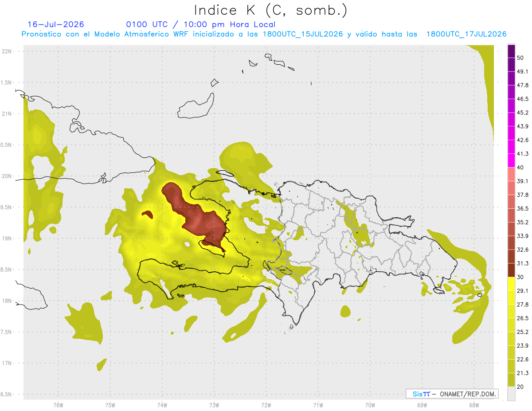Click the light gray legend swatch below 20
Image resolution: width=532 pixels, height=411 pixels.
click(512, 393)
